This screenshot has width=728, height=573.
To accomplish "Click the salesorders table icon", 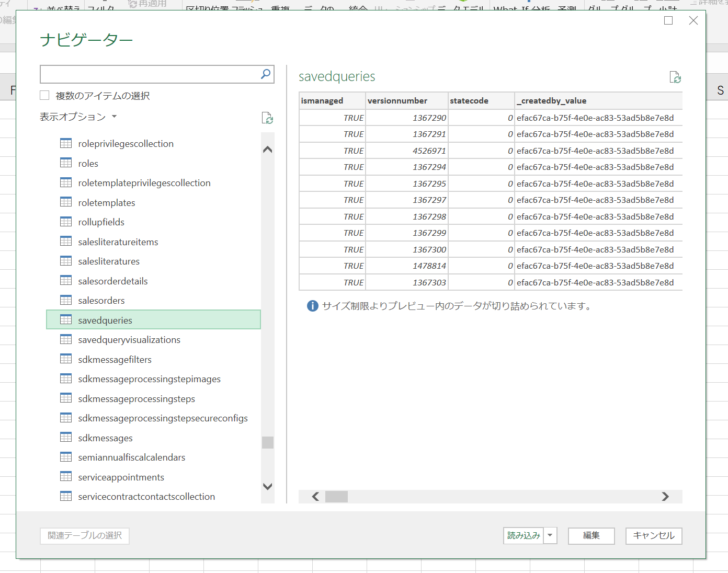I will (66, 300).
